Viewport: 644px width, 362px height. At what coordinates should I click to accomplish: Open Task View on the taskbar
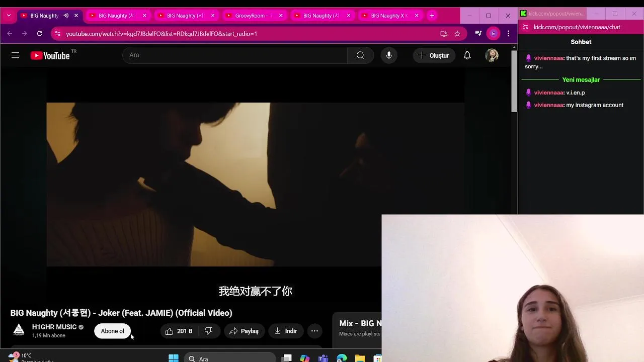[x=287, y=358]
